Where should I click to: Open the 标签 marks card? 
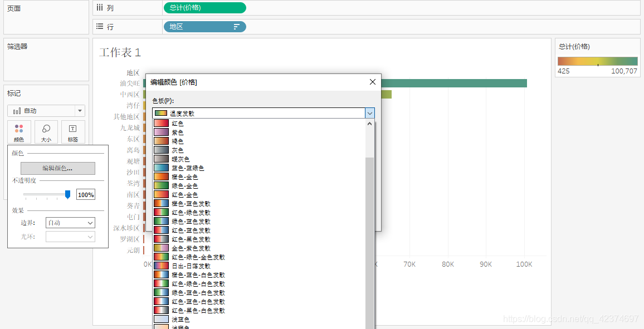pyautogui.click(x=72, y=132)
